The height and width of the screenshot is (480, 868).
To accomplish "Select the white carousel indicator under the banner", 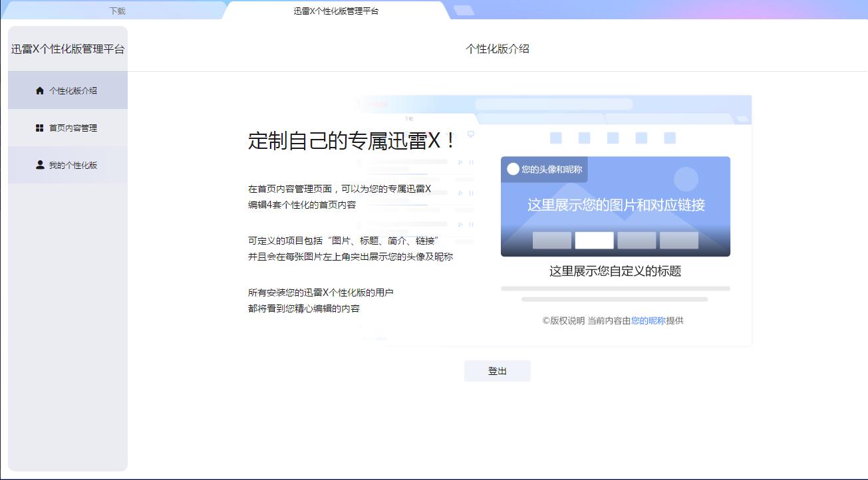I will 594,238.
